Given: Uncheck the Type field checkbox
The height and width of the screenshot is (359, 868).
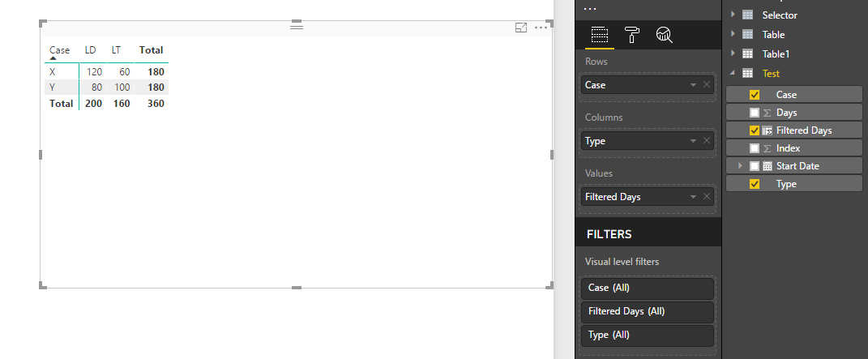Looking at the screenshot, I should [754, 184].
